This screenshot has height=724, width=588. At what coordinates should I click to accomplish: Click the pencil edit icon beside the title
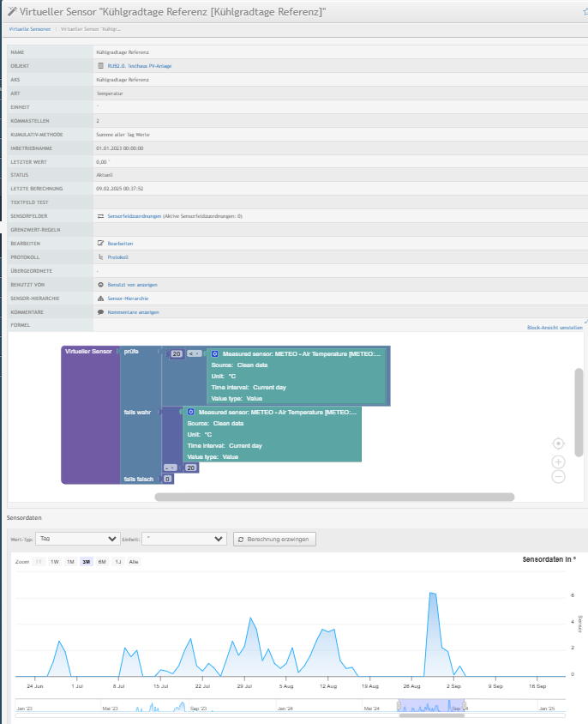click(x=13, y=11)
